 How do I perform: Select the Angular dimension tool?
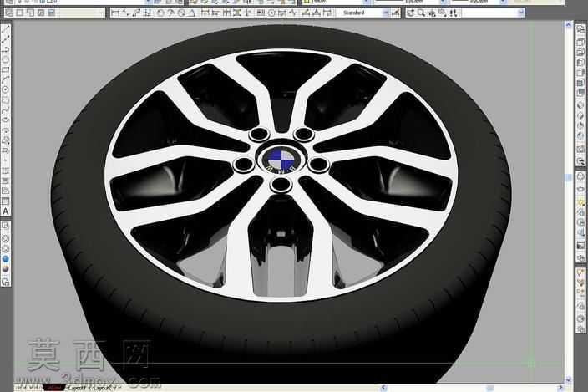coord(191,13)
